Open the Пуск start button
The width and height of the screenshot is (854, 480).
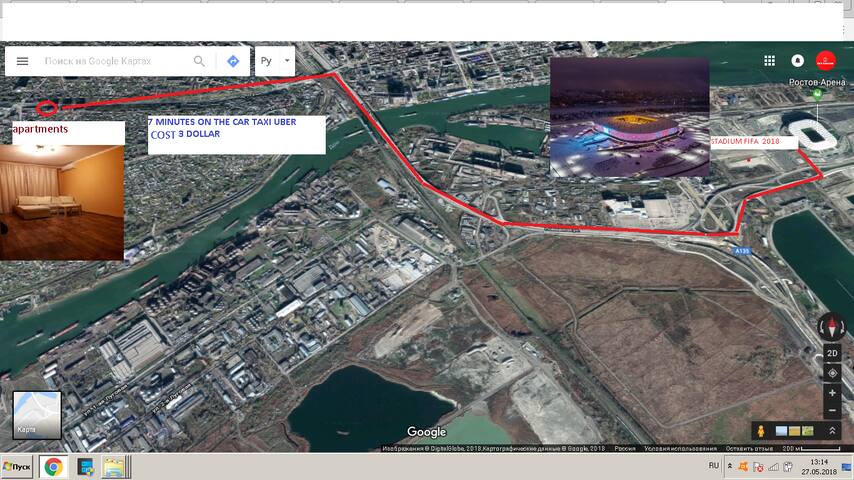(x=17, y=467)
